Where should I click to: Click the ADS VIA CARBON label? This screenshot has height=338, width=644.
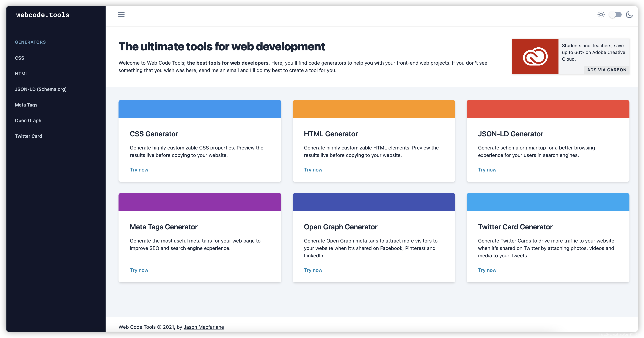[x=607, y=70]
